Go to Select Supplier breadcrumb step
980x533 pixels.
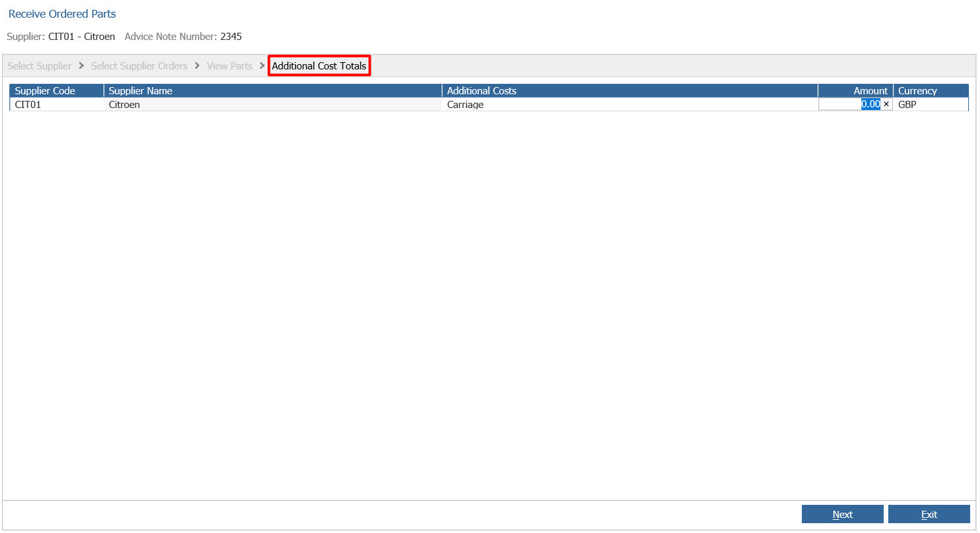[39, 66]
